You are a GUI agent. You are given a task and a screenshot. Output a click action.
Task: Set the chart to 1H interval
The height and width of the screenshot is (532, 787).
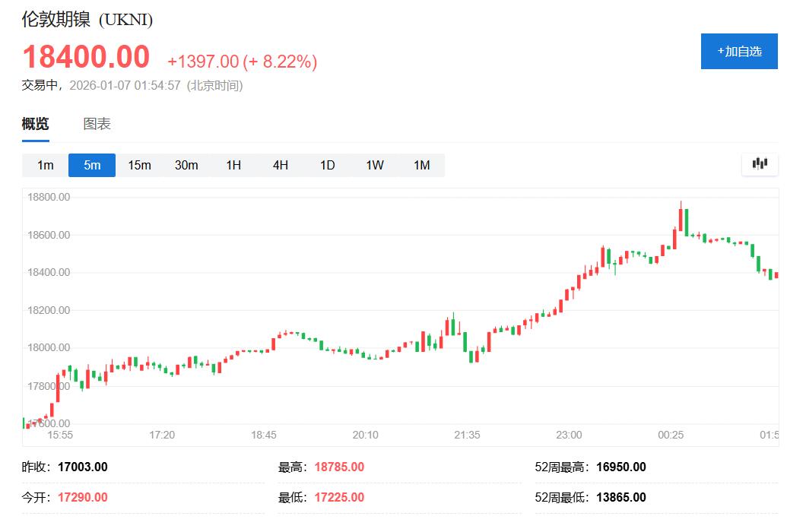(233, 165)
